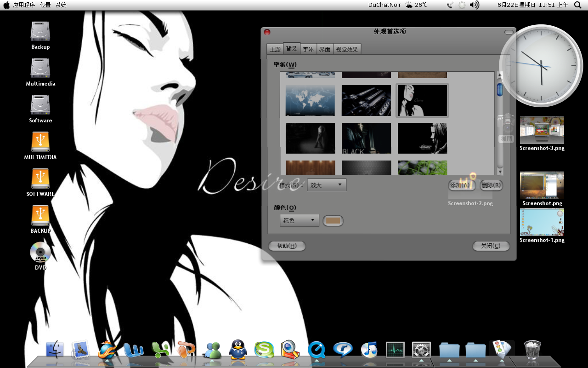Open the orange MULTIMEDIA USB drive
The image size is (588, 368).
point(40,142)
